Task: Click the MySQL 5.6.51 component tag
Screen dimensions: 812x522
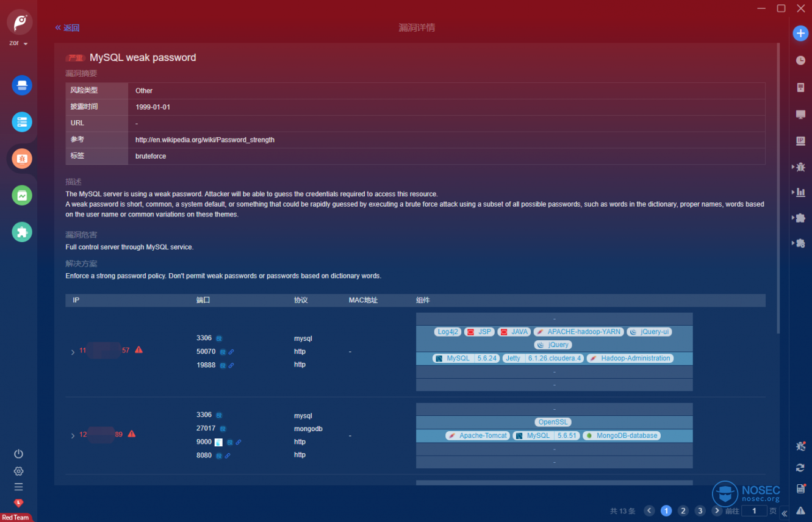Action: (x=546, y=435)
